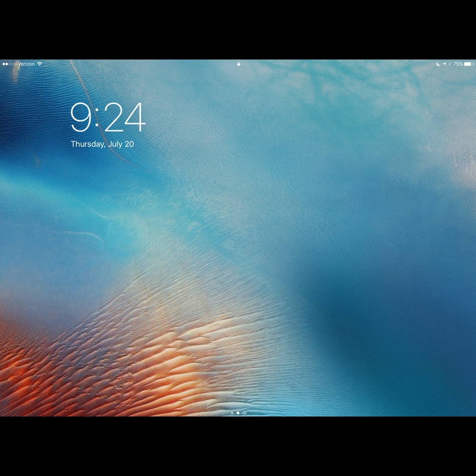The height and width of the screenshot is (476, 476).
Task: Tap July 20 in the date line
Action: coord(121,144)
